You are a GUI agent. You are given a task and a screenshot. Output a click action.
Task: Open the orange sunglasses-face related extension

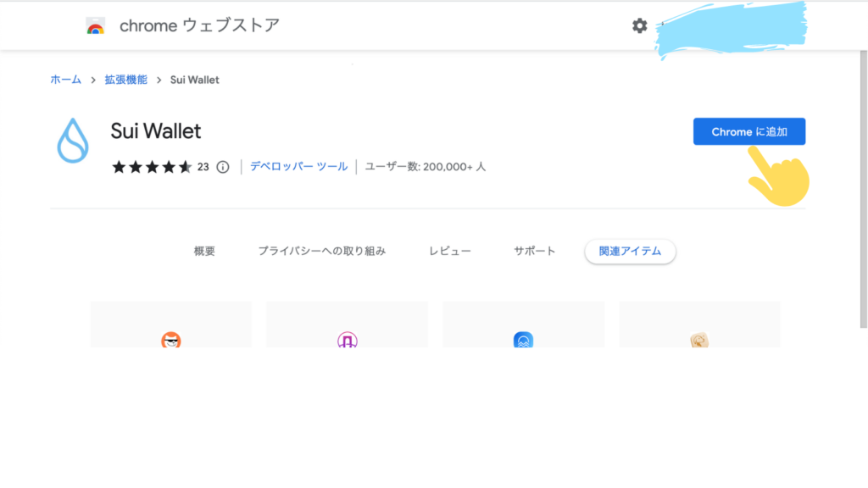[x=171, y=340]
